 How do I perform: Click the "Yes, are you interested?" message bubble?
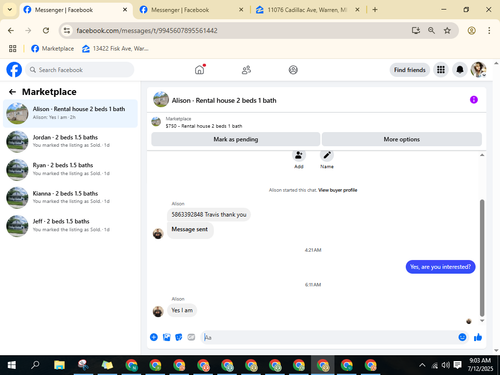pos(440,267)
